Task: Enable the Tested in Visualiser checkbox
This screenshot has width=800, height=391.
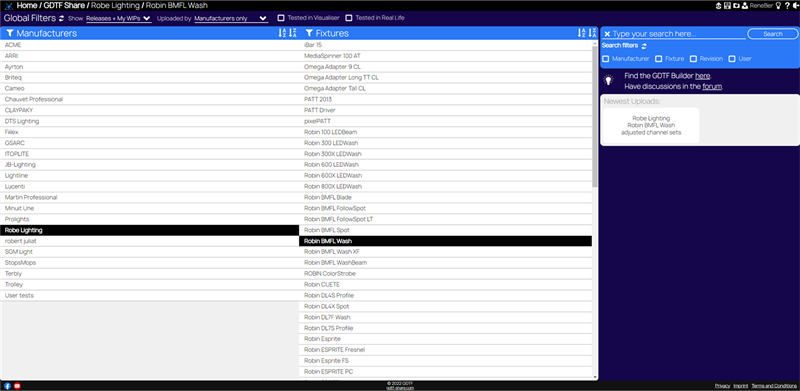Action: pyautogui.click(x=281, y=18)
